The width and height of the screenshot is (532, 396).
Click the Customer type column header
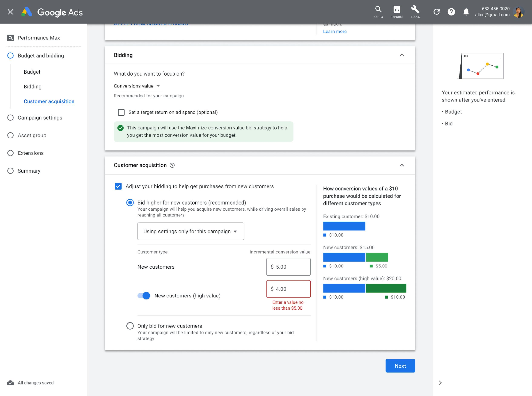152,252
